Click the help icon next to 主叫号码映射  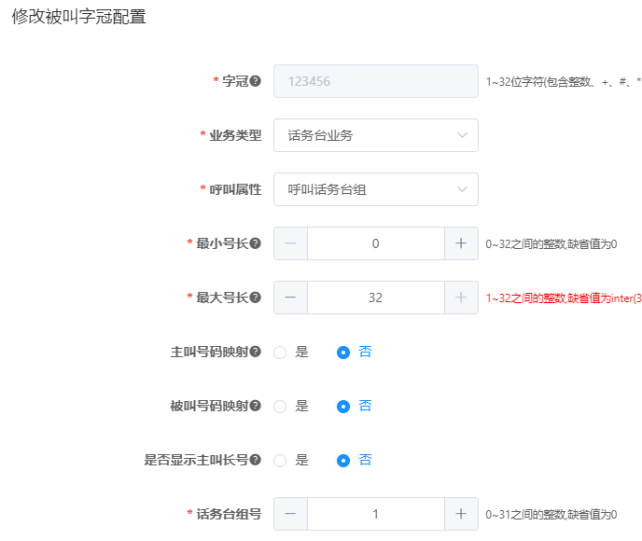(x=255, y=351)
